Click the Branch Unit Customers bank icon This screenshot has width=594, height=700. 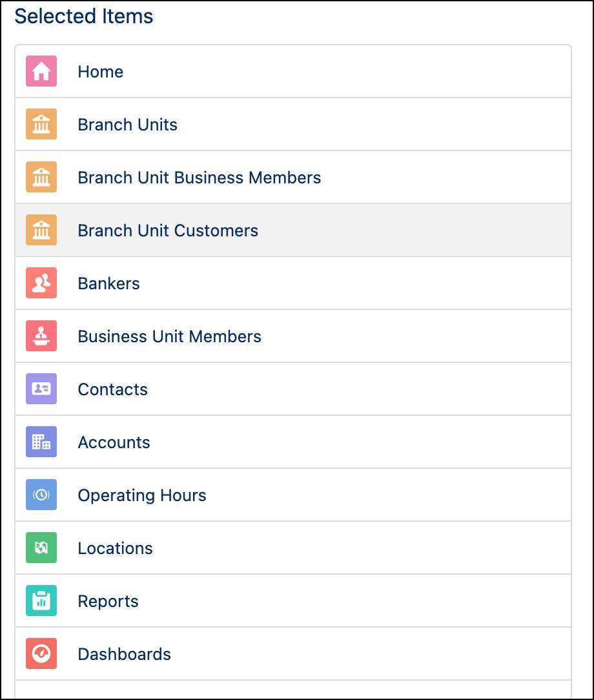pos(41,230)
